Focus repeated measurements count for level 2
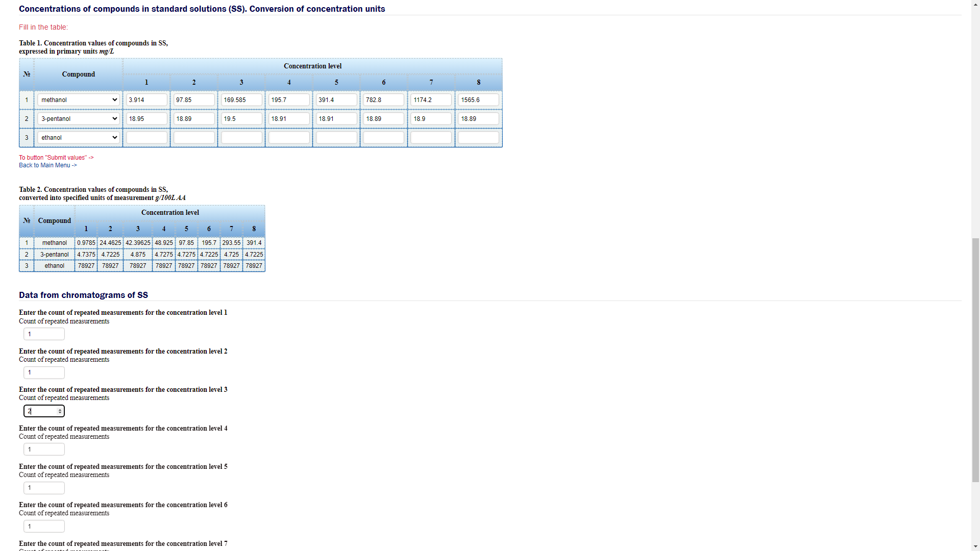Image resolution: width=980 pixels, height=551 pixels. coord(44,372)
